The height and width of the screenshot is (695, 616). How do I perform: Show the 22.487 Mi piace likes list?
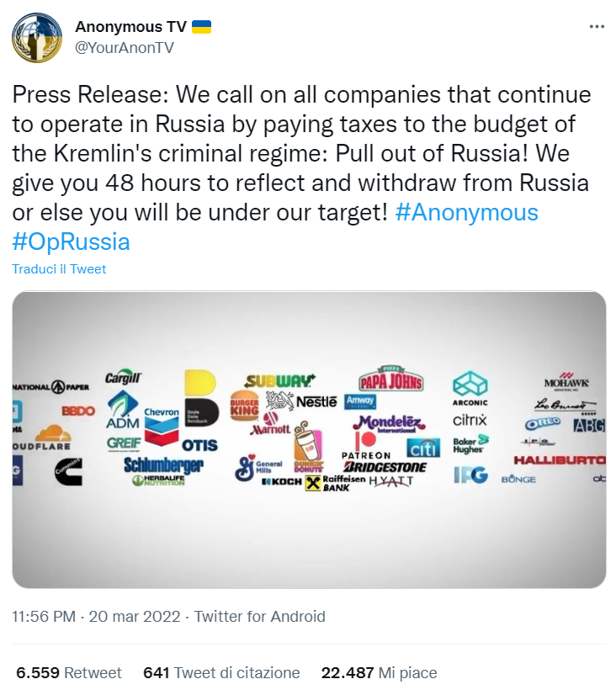379,673
